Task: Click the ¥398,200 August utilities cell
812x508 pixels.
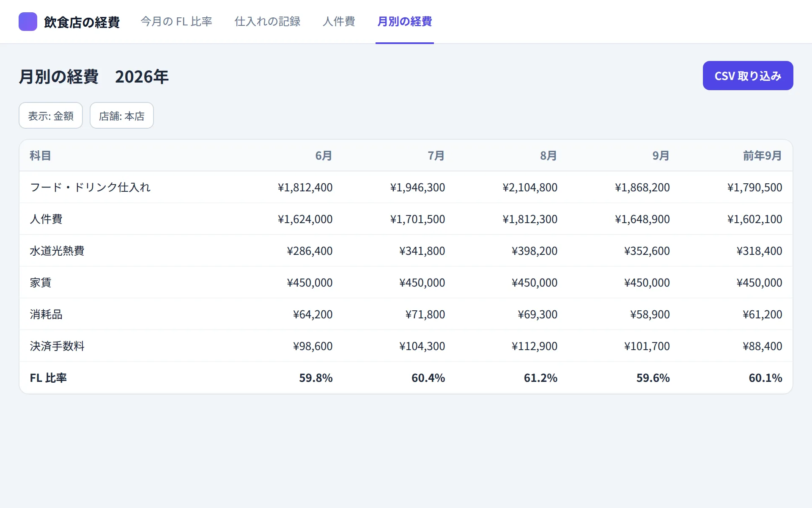Action: click(x=535, y=251)
